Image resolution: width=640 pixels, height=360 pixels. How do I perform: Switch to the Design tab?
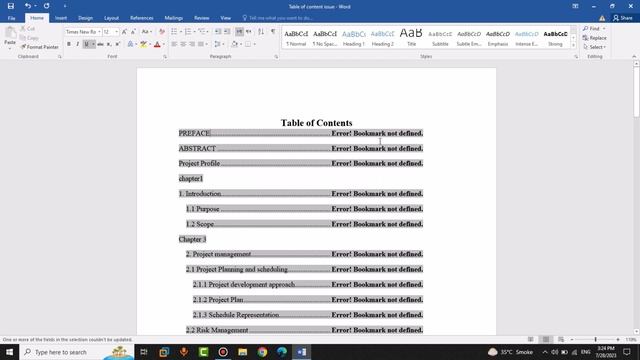[85, 18]
